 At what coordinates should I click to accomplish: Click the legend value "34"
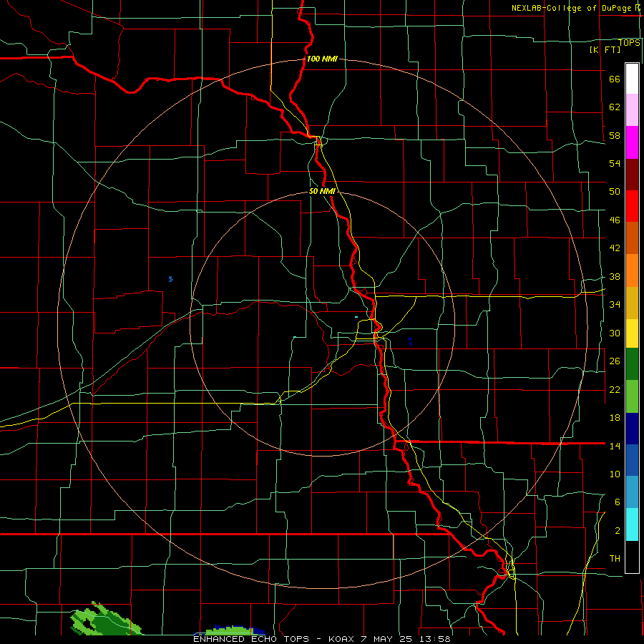tap(615, 304)
